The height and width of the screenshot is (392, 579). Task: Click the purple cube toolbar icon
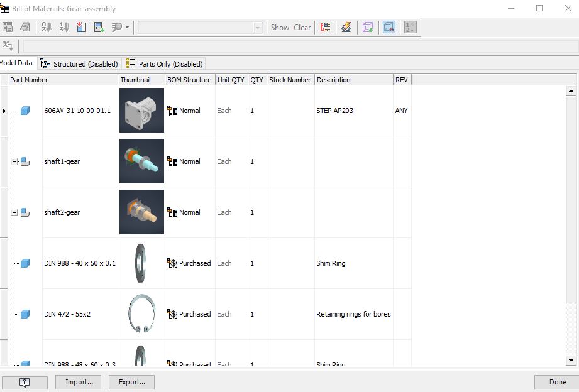point(368,27)
